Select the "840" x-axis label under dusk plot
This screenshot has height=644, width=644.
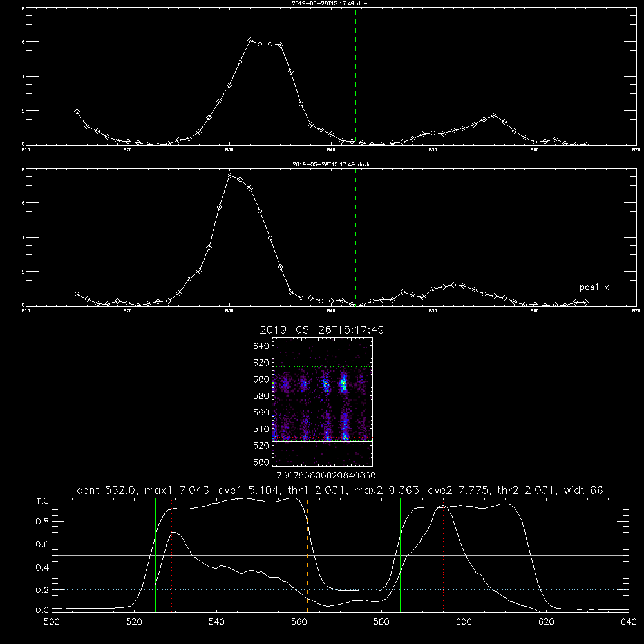click(331, 311)
